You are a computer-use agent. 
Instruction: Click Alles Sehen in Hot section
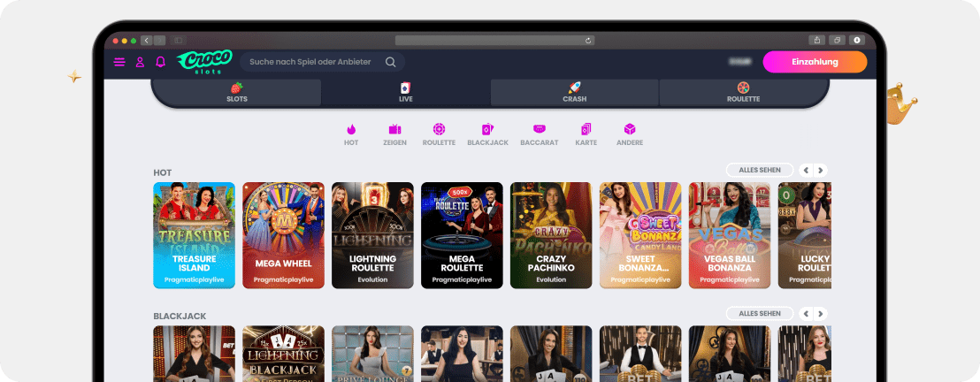point(759,170)
